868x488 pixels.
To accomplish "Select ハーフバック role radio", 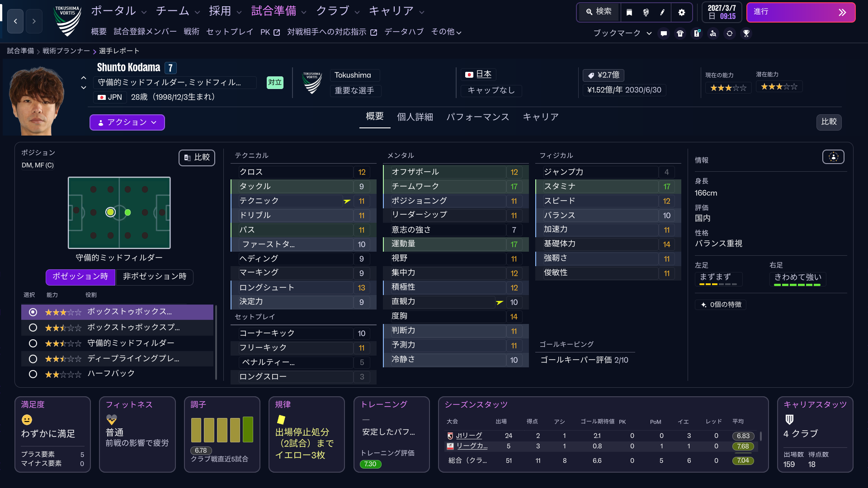I will tap(33, 374).
